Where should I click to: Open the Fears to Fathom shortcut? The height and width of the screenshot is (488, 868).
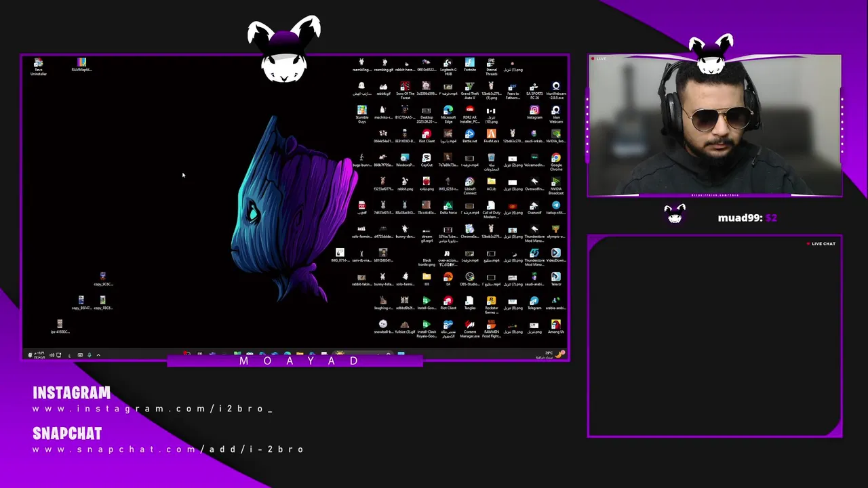tap(513, 91)
